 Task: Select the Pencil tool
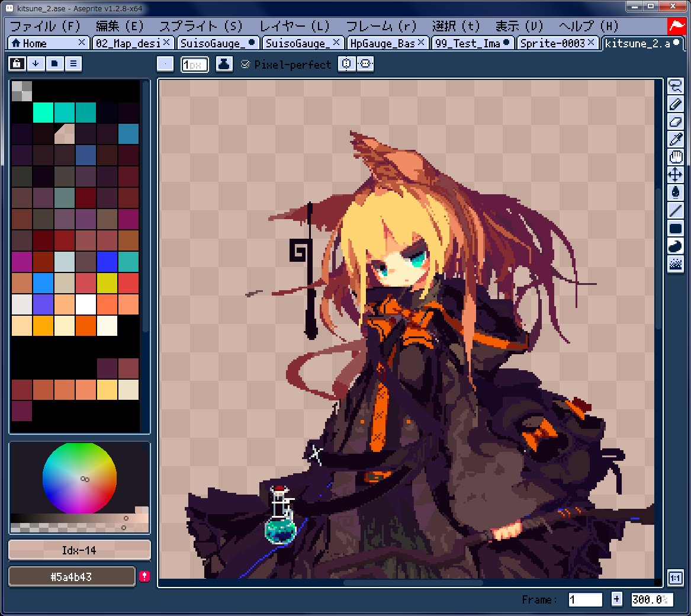coord(675,104)
